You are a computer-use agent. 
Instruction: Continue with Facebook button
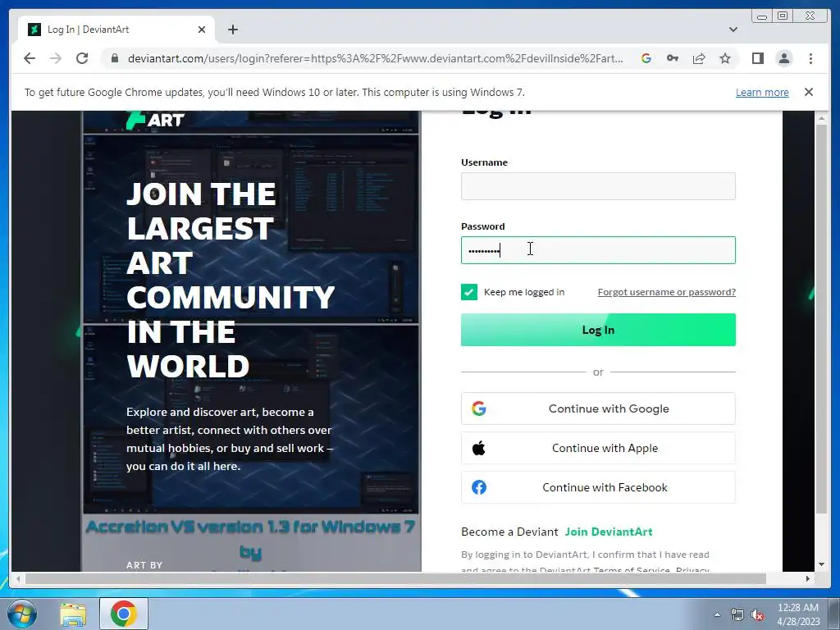(x=598, y=487)
